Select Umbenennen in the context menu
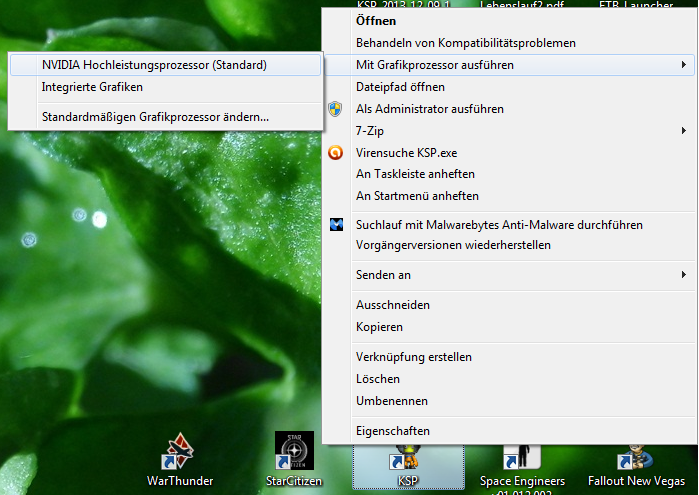Viewport: 699px width, 495px height. point(392,401)
